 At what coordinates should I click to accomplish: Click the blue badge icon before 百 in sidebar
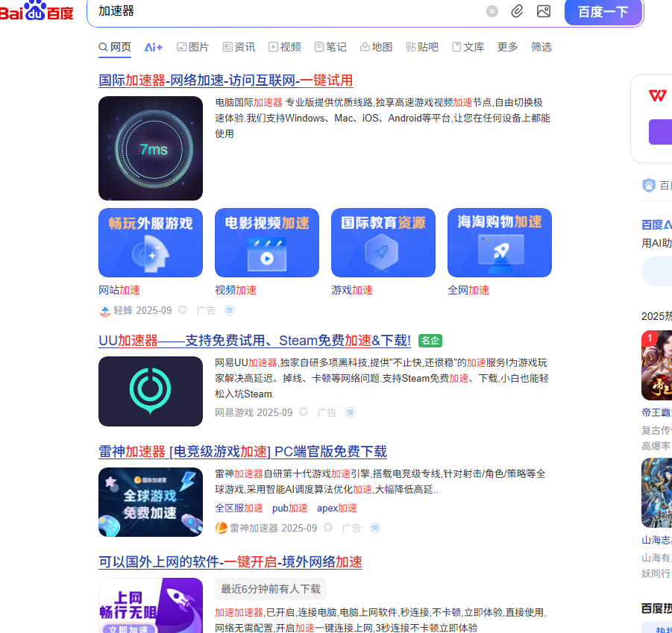[648, 185]
